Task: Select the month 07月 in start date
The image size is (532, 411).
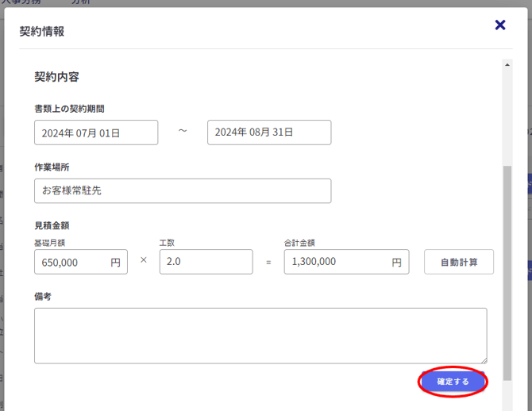Action: 89,133
